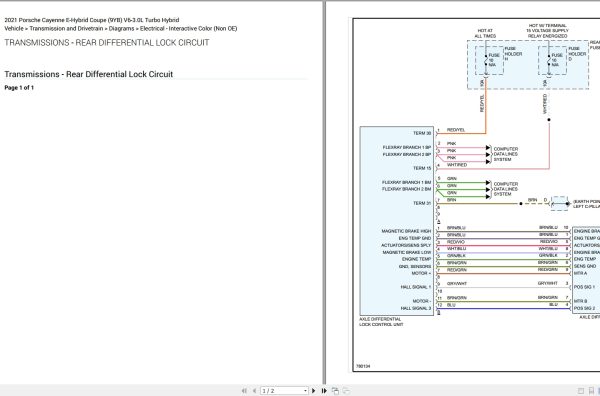This screenshot has width=600, height=396.
Task: Click the Page 1 of 1 label
Action: tap(19, 88)
